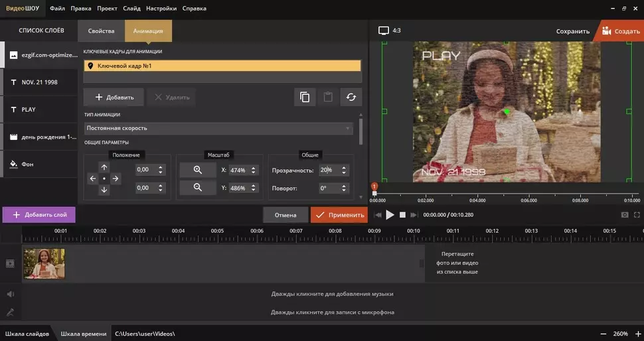Move position left with the left arrow
644x341 pixels.
point(93,178)
